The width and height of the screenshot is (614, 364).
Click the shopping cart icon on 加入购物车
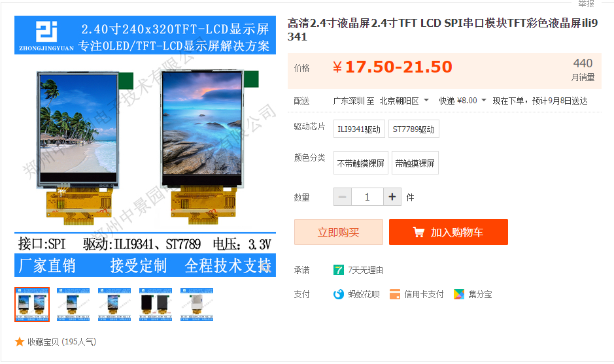[418, 233]
